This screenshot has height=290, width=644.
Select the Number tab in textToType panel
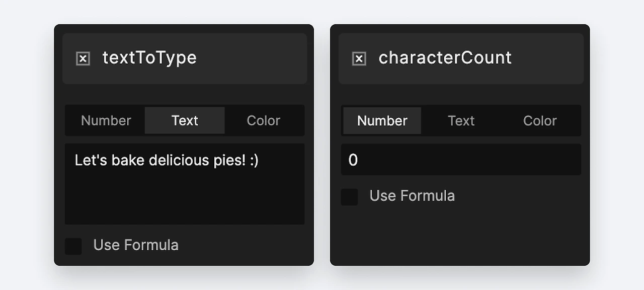tap(106, 121)
